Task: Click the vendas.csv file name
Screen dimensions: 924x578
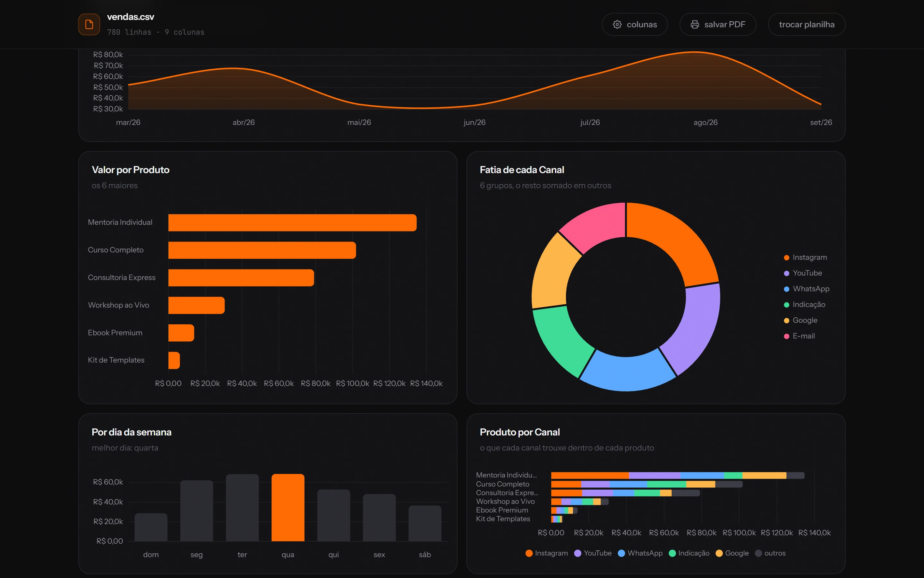Action: [131, 17]
